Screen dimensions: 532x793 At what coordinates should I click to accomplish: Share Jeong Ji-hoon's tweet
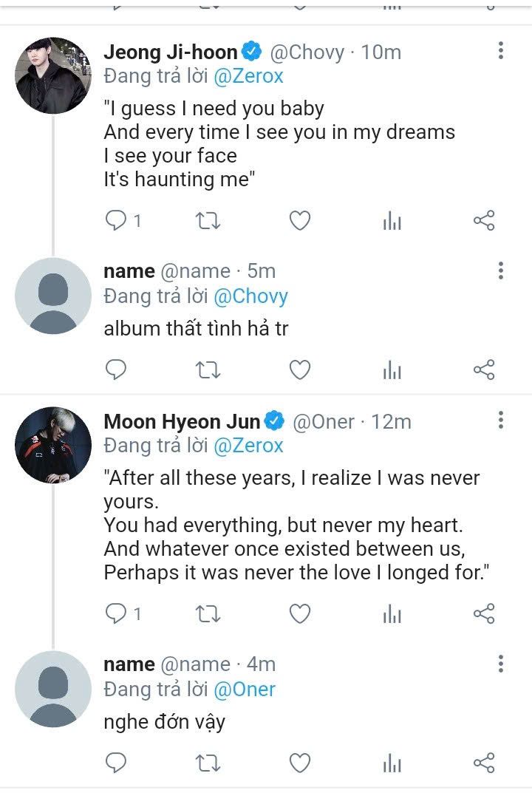(483, 220)
